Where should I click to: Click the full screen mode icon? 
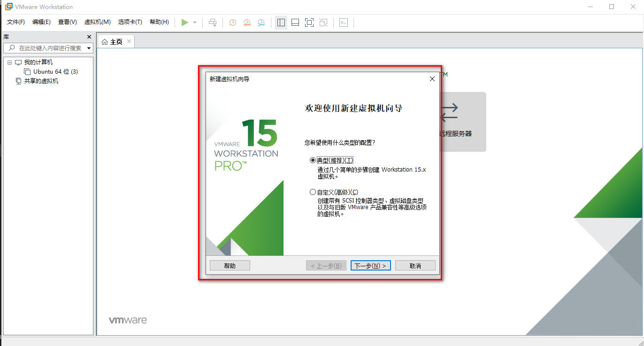(309, 23)
